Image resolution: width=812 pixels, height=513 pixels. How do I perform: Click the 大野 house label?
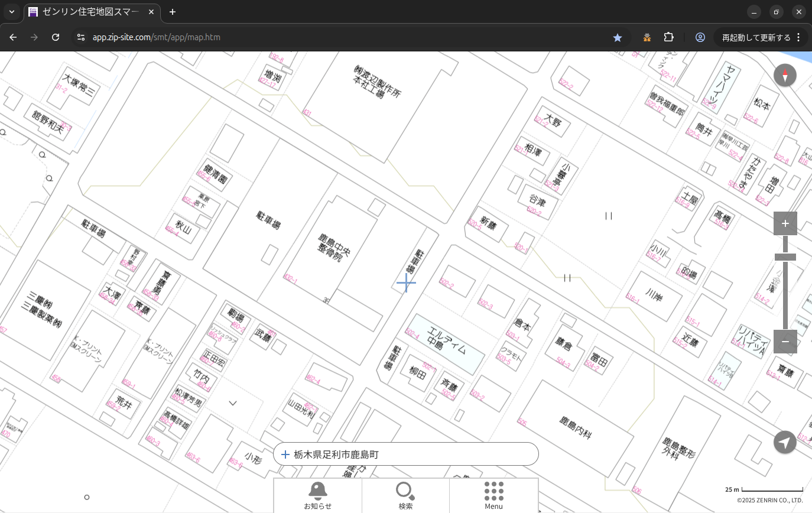[x=553, y=120]
